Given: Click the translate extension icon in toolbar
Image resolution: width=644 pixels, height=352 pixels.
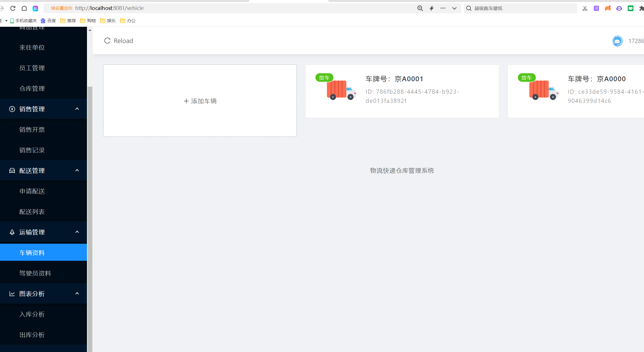Looking at the screenshot, I should coord(596,8).
